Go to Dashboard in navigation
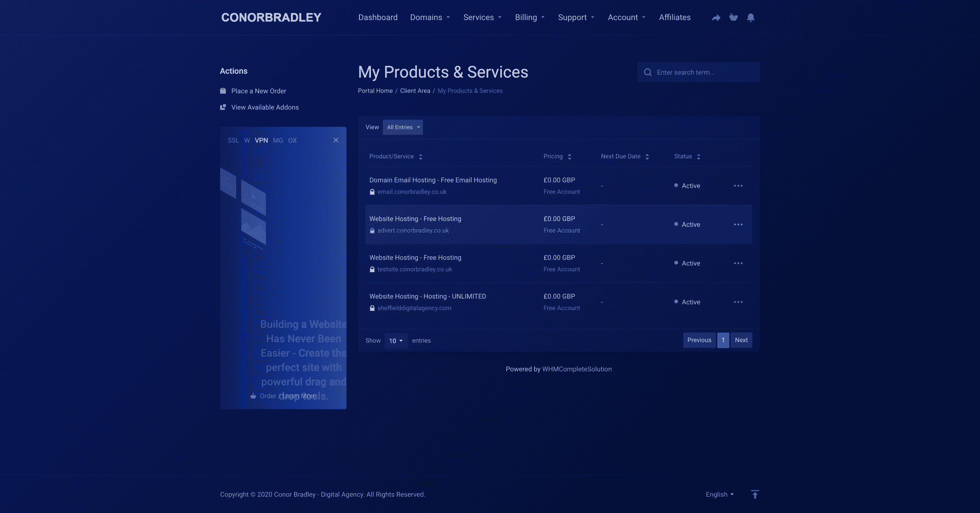 coord(378,18)
